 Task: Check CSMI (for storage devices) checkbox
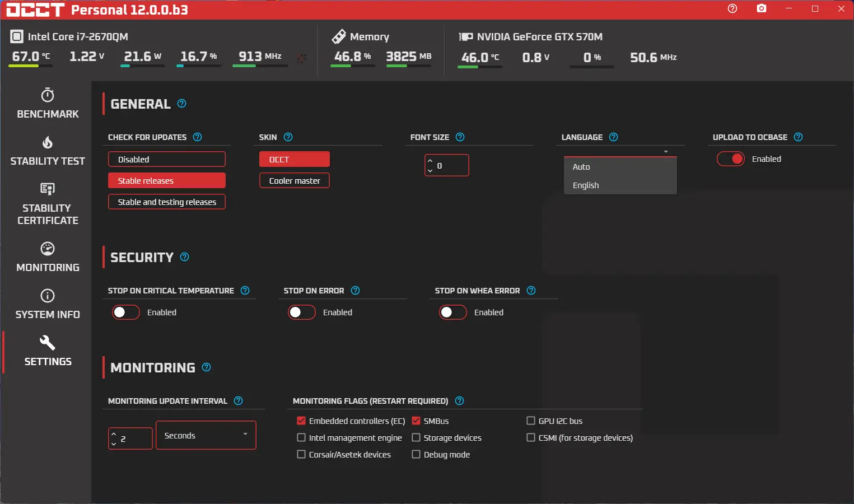531,437
